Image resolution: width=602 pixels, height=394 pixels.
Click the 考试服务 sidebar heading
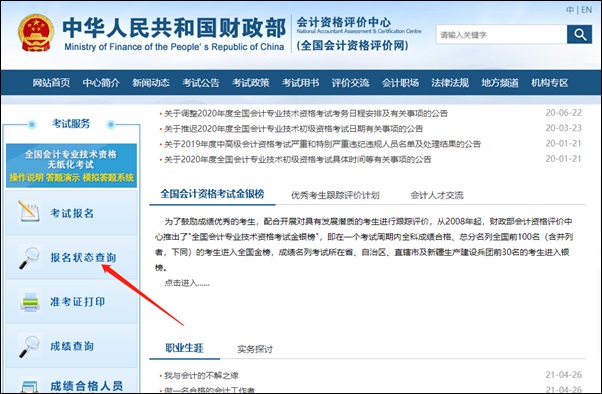71,124
